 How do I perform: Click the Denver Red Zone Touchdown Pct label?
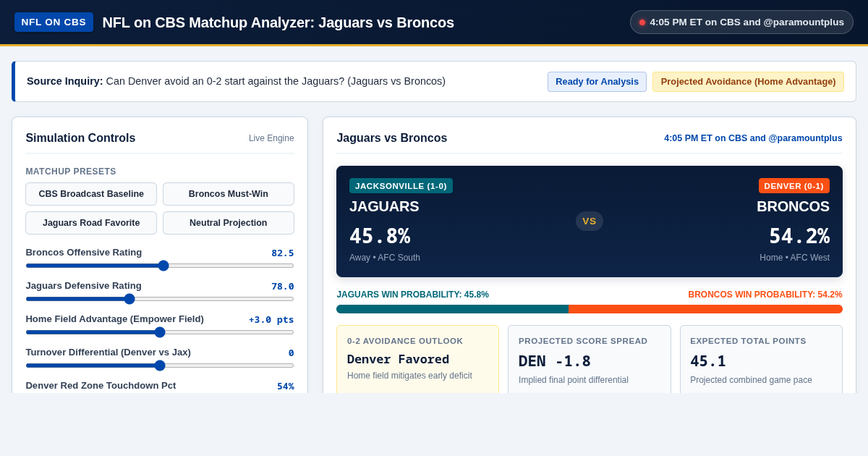click(101, 385)
